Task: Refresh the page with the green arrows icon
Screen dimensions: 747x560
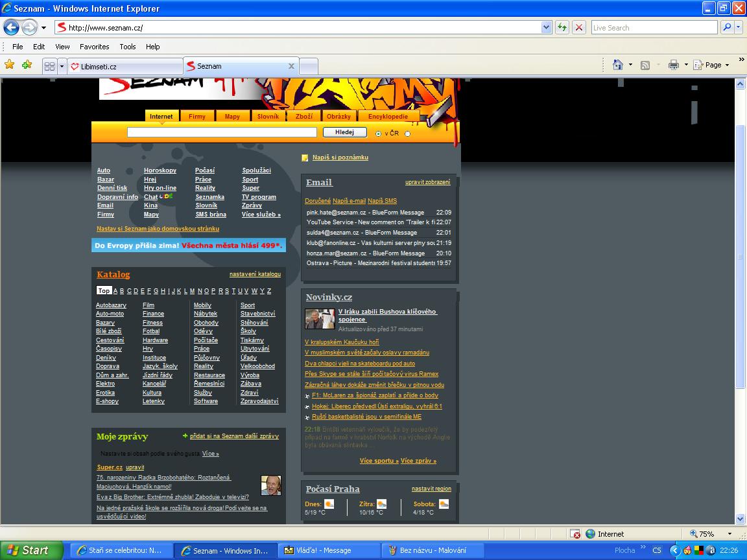Action: click(563, 28)
